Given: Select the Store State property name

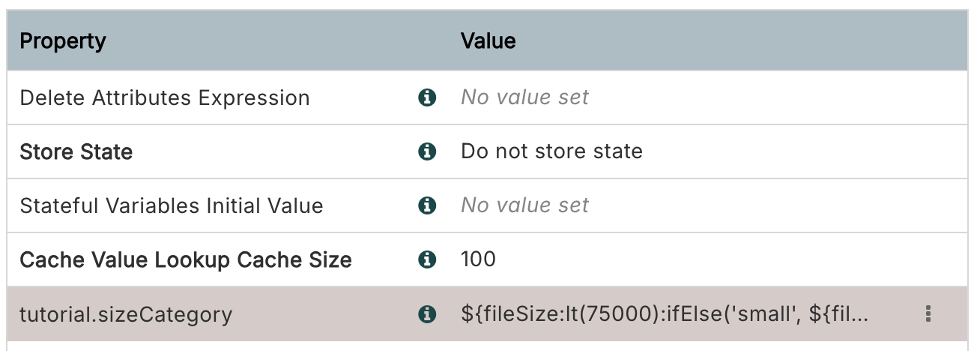Looking at the screenshot, I should click(x=76, y=151).
